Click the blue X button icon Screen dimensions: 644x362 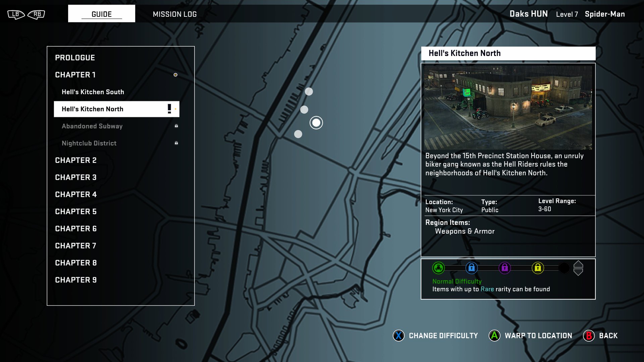point(398,336)
